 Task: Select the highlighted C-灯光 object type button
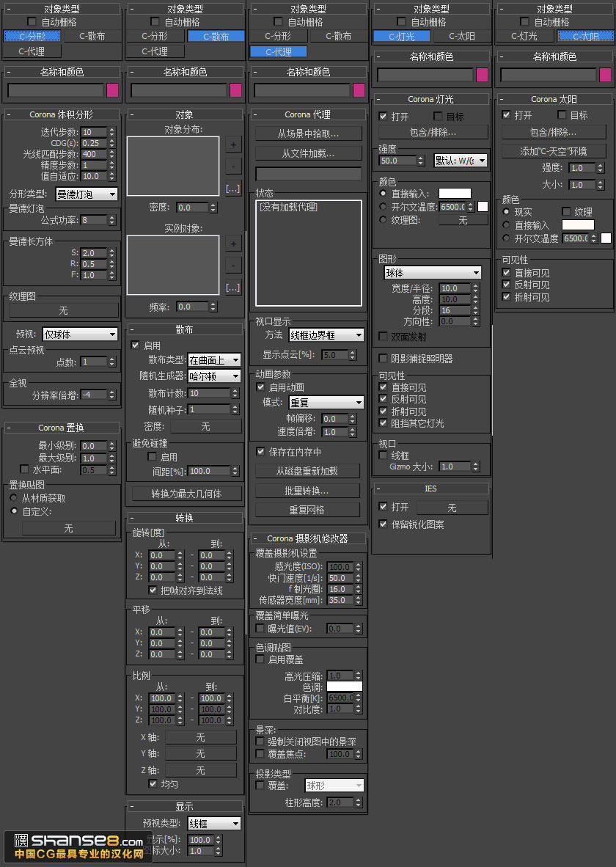[x=401, y=37]
